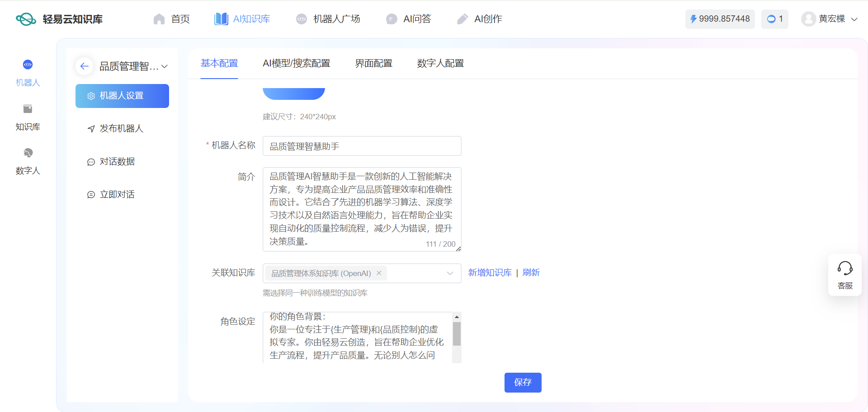
Task: Click the 简介 resize handle corner
Action: click(x=458, y=248)
